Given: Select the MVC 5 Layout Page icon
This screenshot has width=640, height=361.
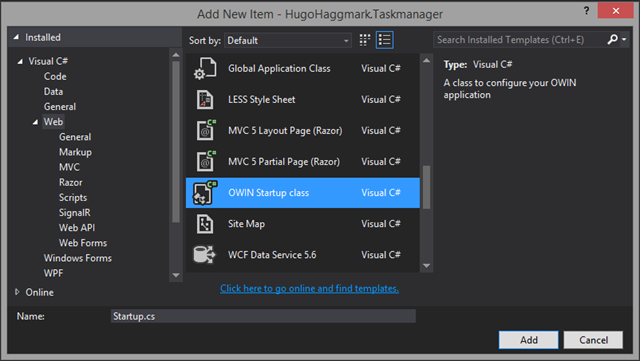Looking at the screenshot, I should [x=206, y=130].
